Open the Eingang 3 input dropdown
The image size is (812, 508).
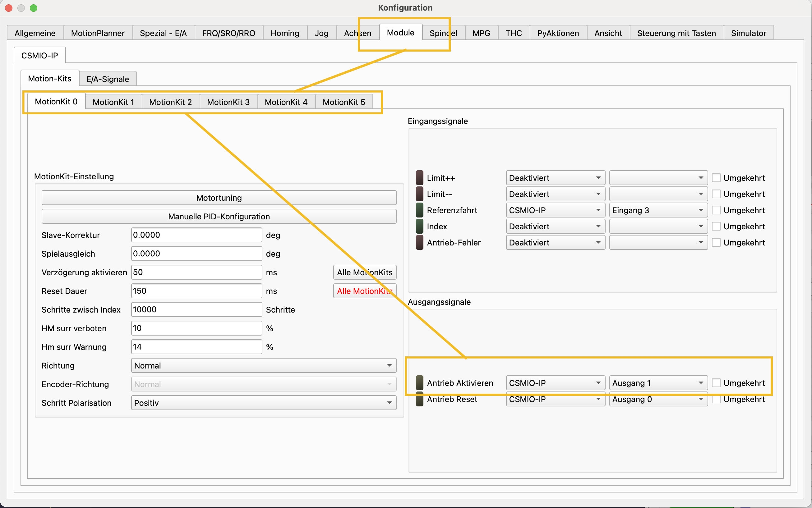pyautogui.click(x=658, y=210)
